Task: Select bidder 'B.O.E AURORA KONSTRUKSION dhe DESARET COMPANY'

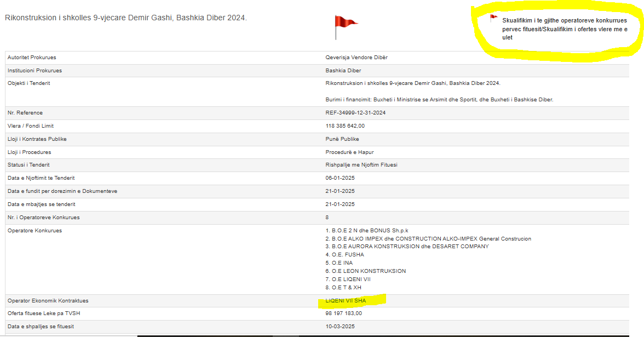Action: 407,247
